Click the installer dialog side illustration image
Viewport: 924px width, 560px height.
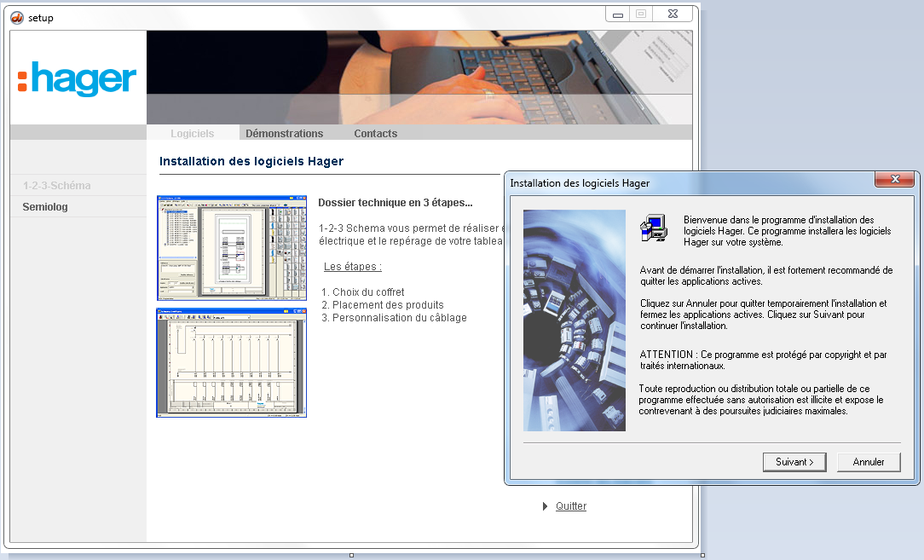[575, 320]
